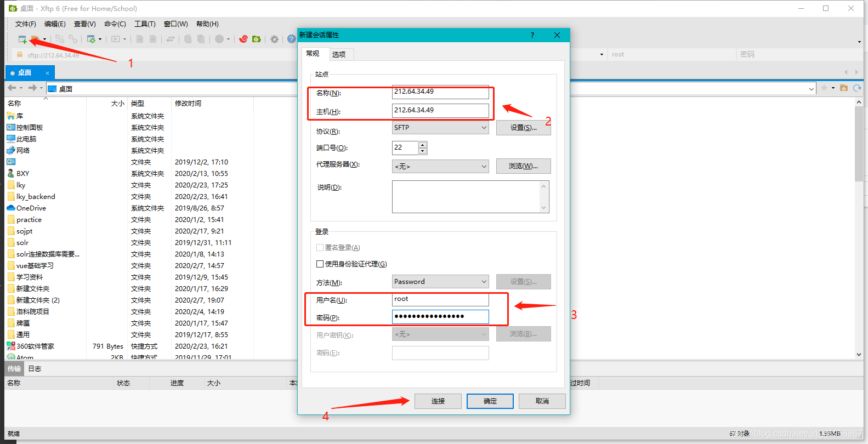Open the 工具(T) menu

[x=145, y=24]
